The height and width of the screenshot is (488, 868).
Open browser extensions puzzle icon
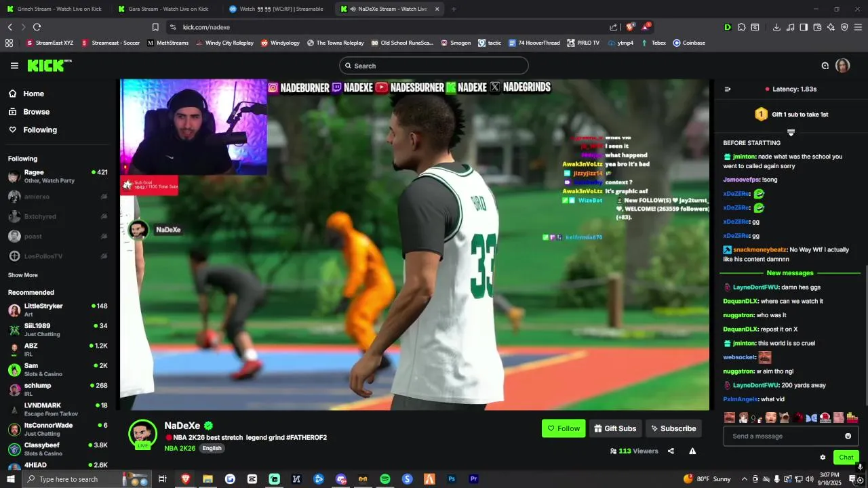coord(742,27)
